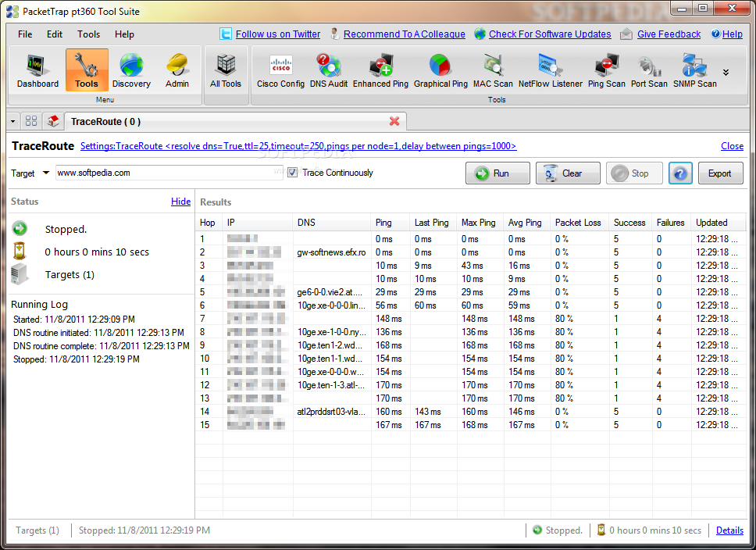Screen dimensions: 756x550
Task: Select the ge6-0-0.vie2.at... DNS cell
Action: (330, 292)
